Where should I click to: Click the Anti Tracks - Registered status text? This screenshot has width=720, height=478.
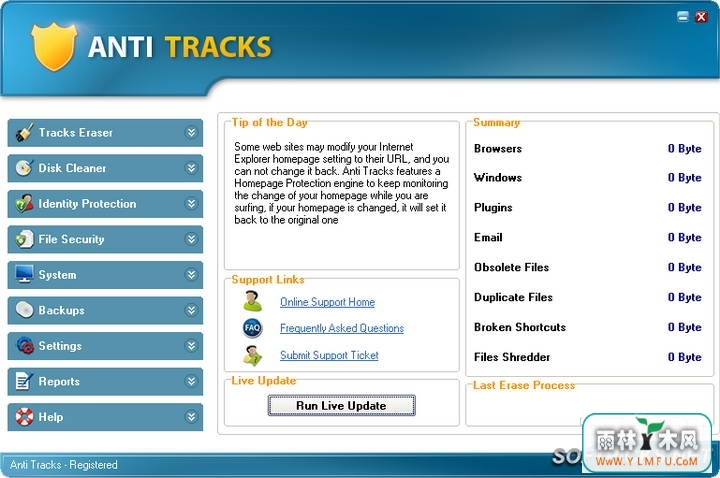(64, 465)
